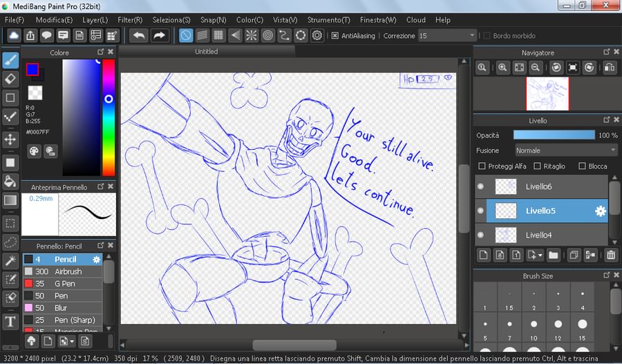Open the Filter(R) menu
This screenshot has width=622, height=364.
pos(130,20)
